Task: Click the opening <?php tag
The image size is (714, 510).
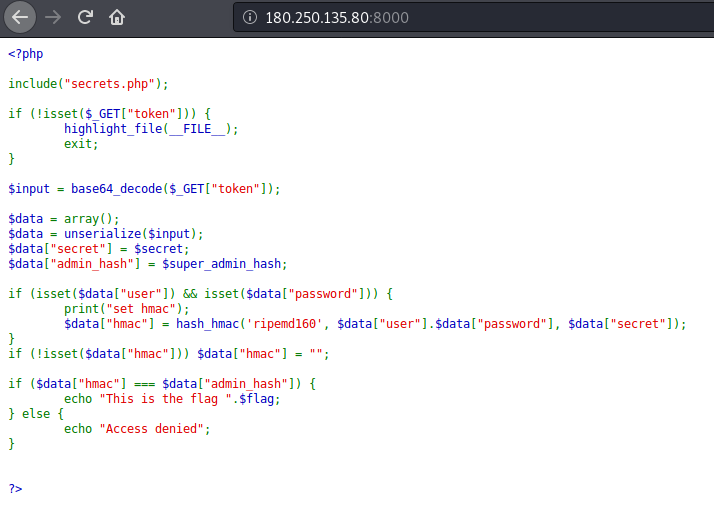Action: click(x=26, y=54)
